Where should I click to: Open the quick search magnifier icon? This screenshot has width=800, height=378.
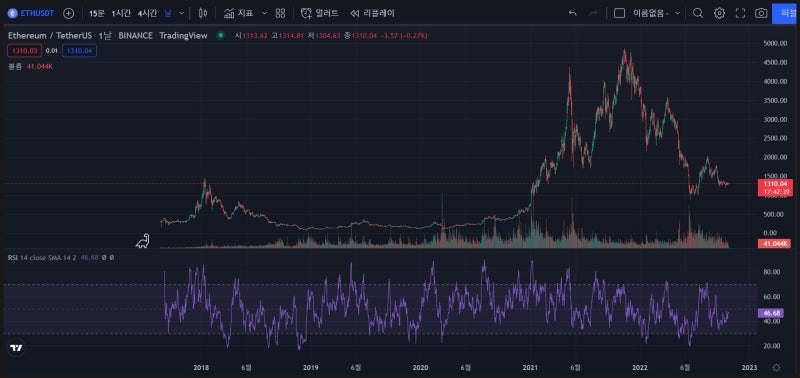[x=698, y=13]
